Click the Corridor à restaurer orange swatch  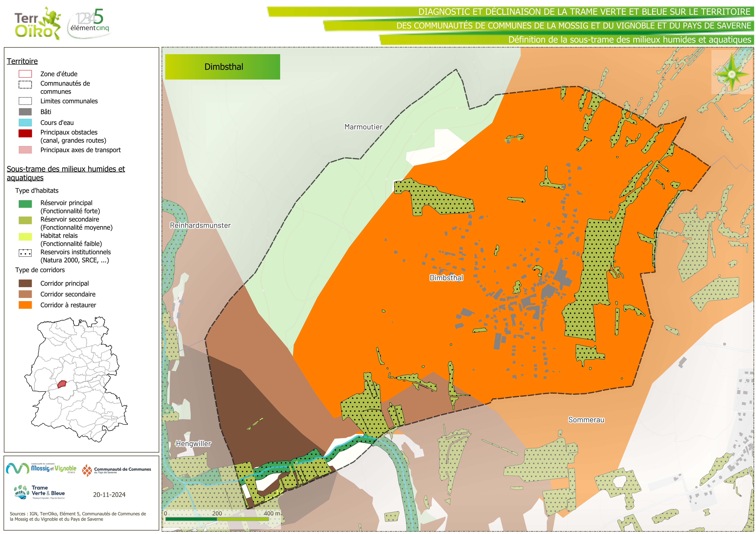(25, 305)
